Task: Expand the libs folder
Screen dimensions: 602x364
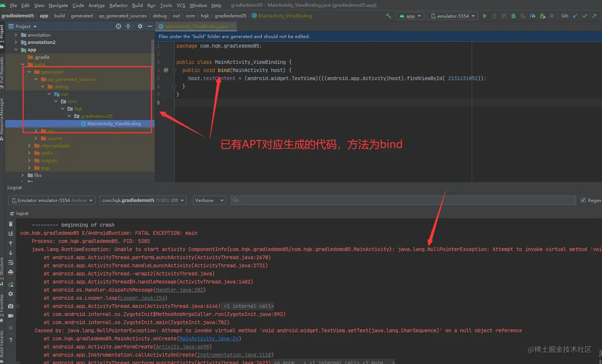Action: pyautogui.click(x=23, y=175)
